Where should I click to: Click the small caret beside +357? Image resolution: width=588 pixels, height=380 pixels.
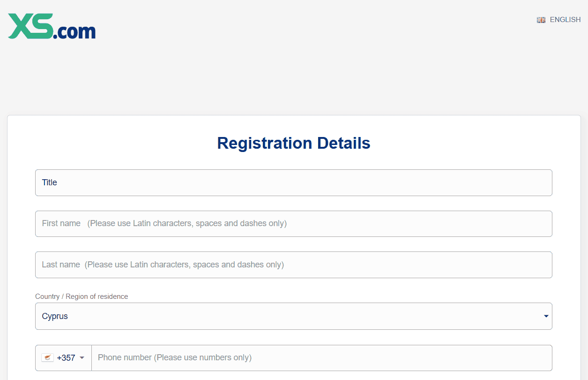coord(82,358)
